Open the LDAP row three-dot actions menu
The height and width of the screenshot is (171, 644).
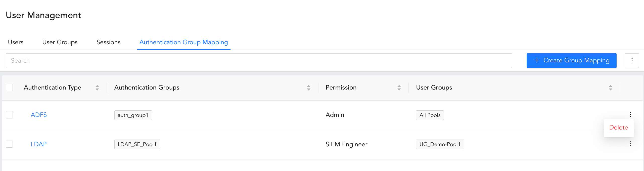click(x=630, y=144)
